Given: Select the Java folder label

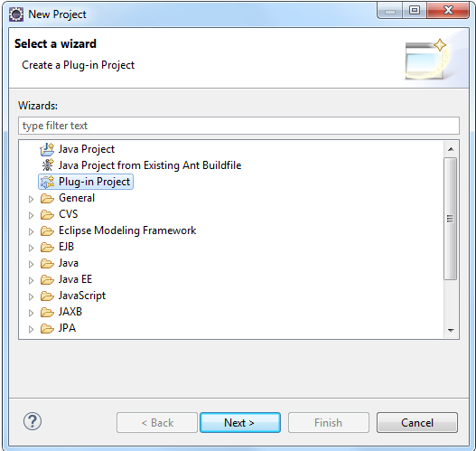Looking at the screenshot, I should pos(69,263).
